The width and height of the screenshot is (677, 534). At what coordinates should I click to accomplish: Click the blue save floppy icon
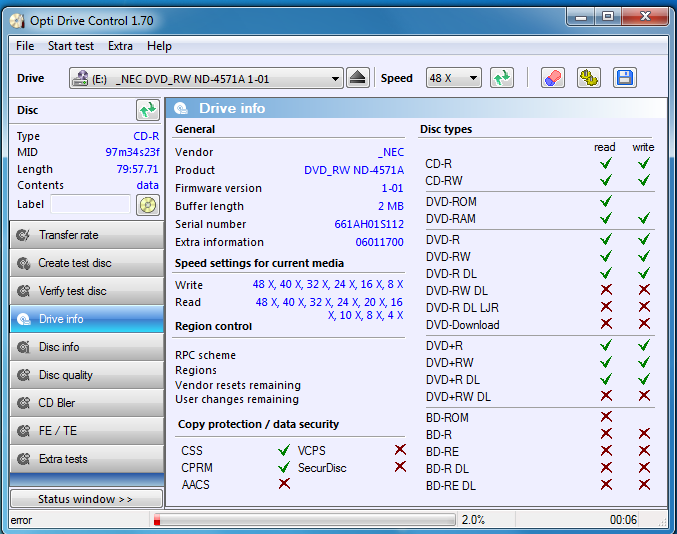(x=625, y=78)
